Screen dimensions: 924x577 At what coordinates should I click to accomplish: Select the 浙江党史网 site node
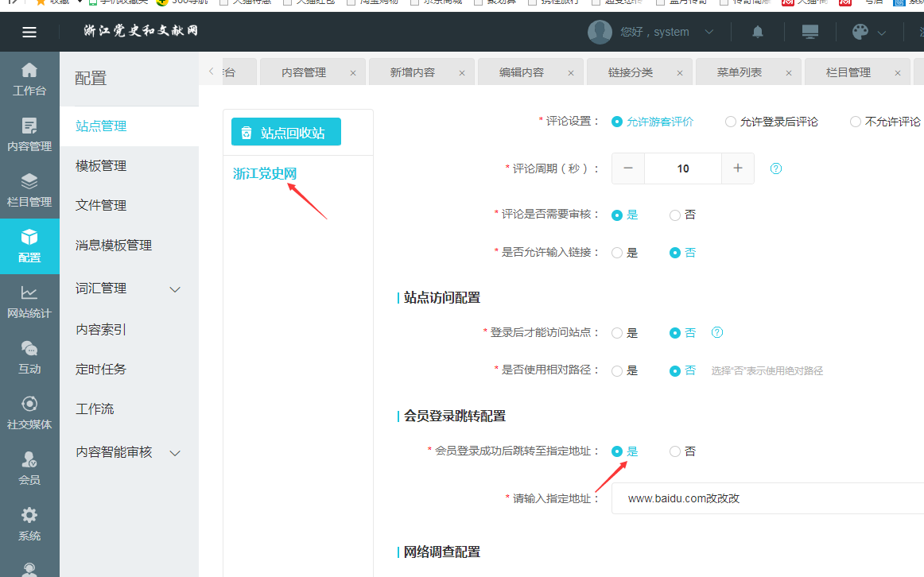(x=265, y=173)
